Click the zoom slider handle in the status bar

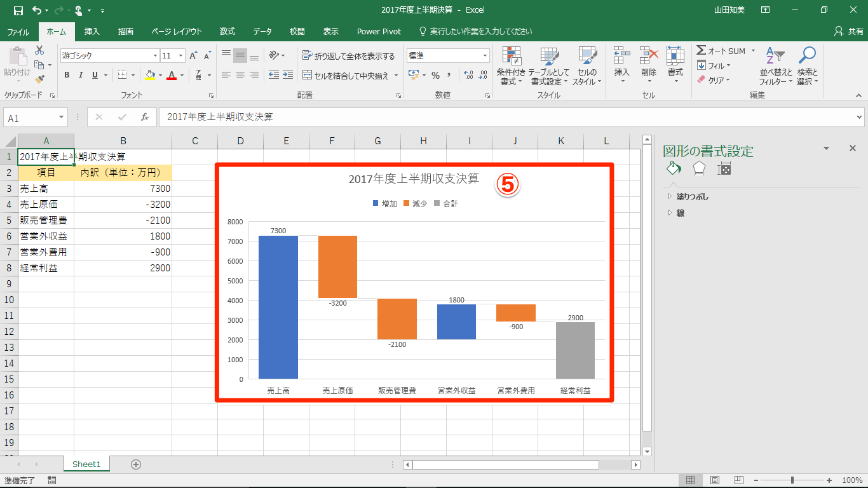[792, 480]
